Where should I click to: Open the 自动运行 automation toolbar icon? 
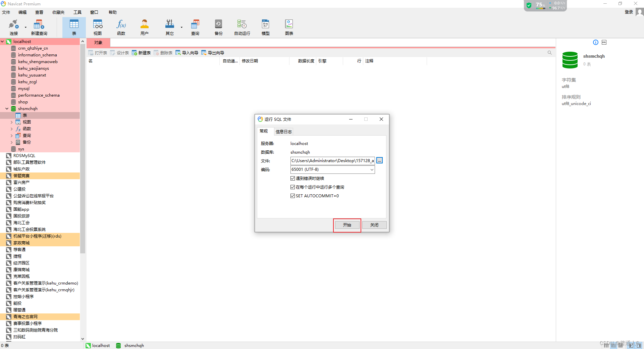pos(242,27)
